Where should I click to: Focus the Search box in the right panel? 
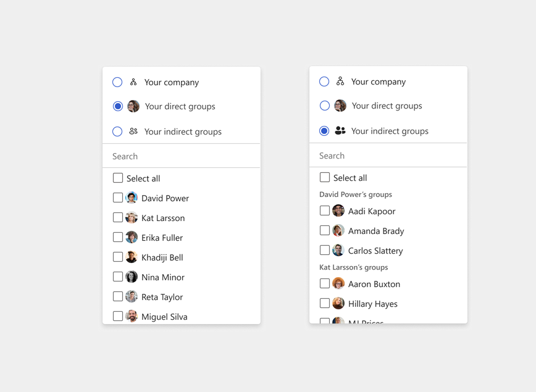(388, 156)
